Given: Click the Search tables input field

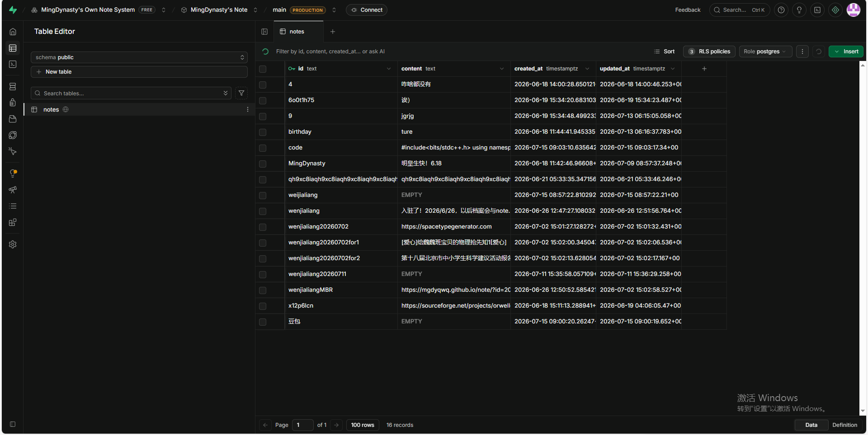Looking at the screenshot, I should coord(131,93).
